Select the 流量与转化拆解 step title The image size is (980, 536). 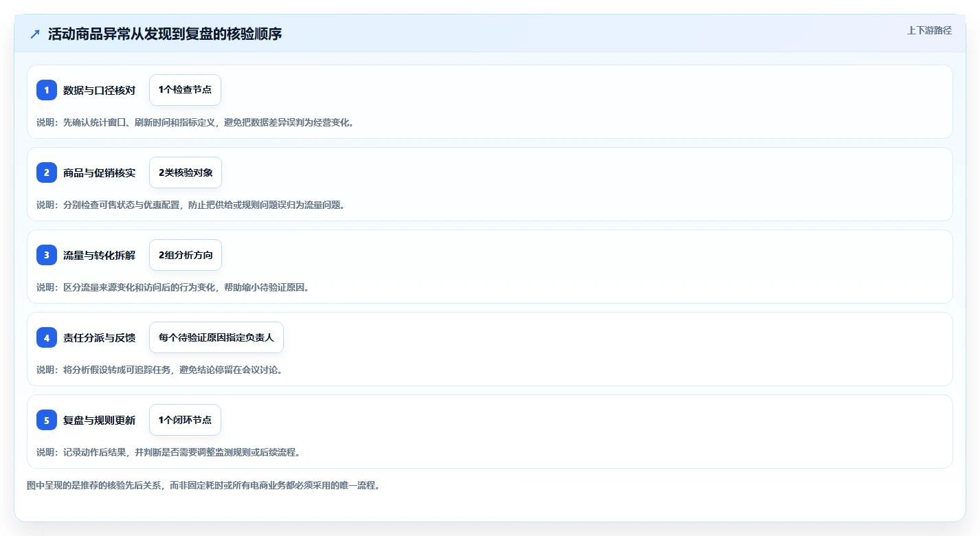99,255
